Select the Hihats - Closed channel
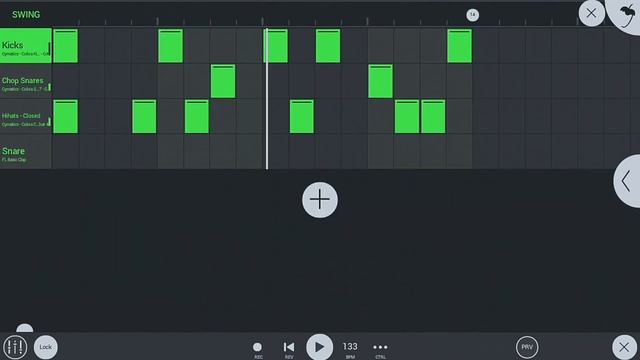Viewport: 640px width, 360px height. coord(26,117)
